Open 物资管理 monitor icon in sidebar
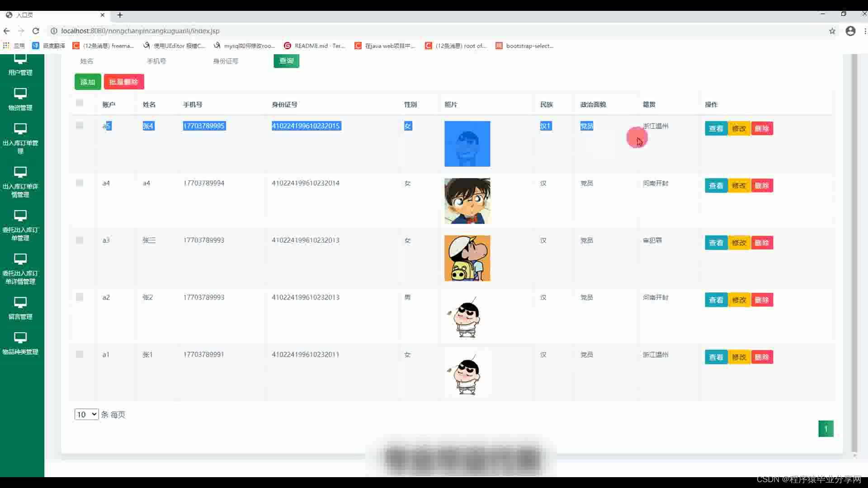The width and height of the screenshot is (868, 488). click(x=20, y=94)
